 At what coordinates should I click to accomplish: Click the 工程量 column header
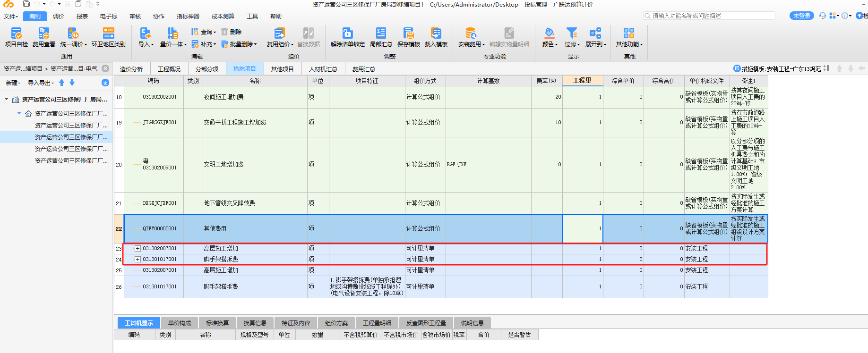583,81
